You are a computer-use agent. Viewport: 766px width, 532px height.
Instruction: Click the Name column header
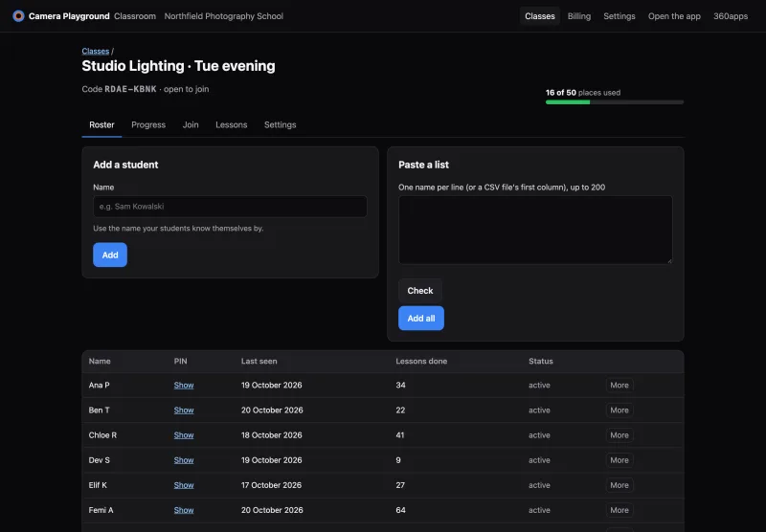pyautogui.click(x=100, y=361)
